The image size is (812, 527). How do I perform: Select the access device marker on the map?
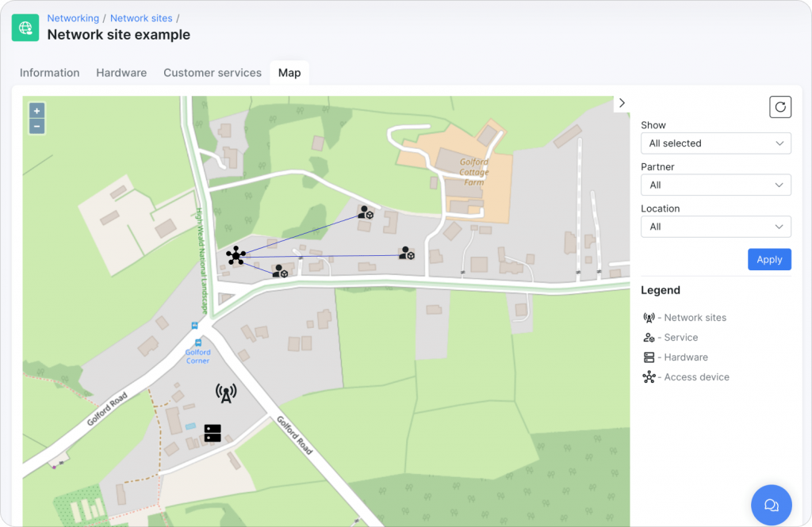236,254
